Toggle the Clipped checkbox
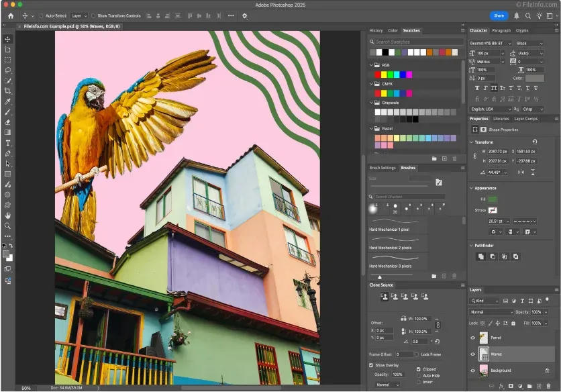The height and width of the screenshot is (392, 561). 418,369
